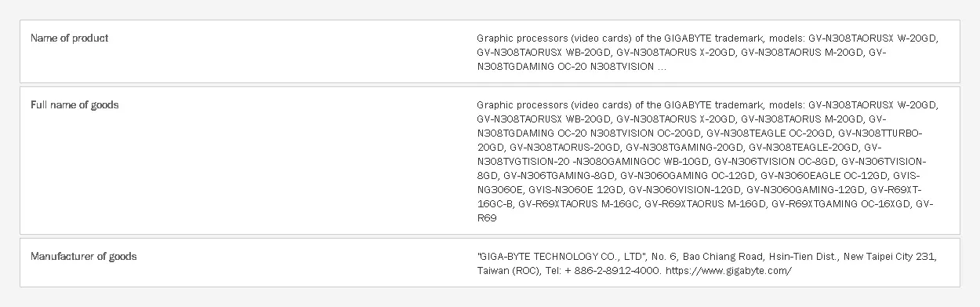Image resolution: width=980 pixels, height=307 pixels.
Task: Click the GV-R69XTGAMING OC-16XGD model text
Action: tap(841, 204)
